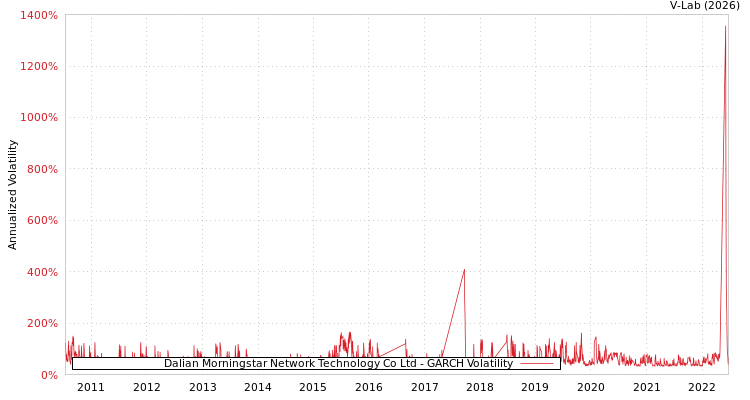Click the 2018 x-axis year label

480,387
